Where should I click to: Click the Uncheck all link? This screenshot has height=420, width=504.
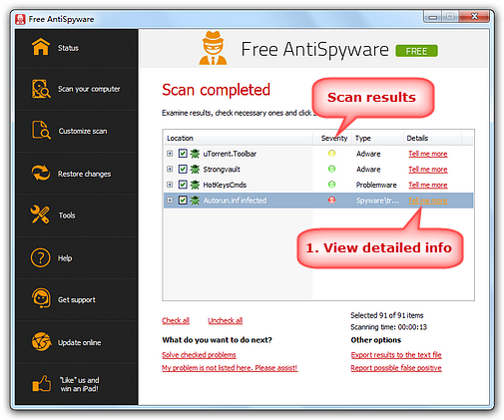(226, 320)
